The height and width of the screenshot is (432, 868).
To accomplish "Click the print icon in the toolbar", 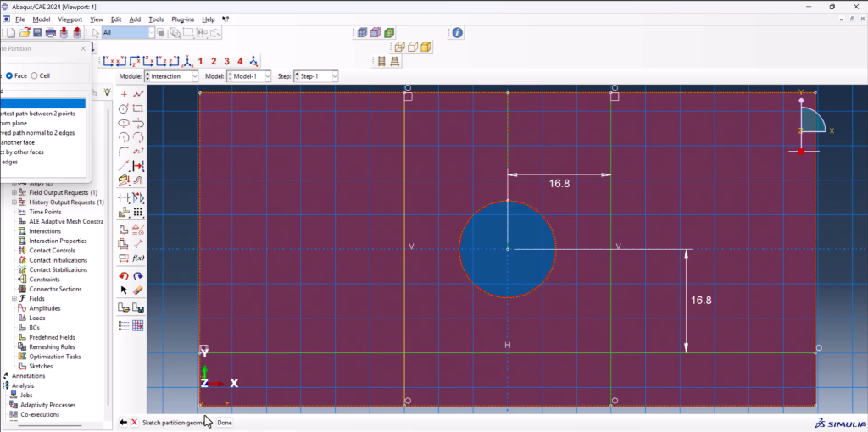I will pyautogui.click(x=50, y=33).
